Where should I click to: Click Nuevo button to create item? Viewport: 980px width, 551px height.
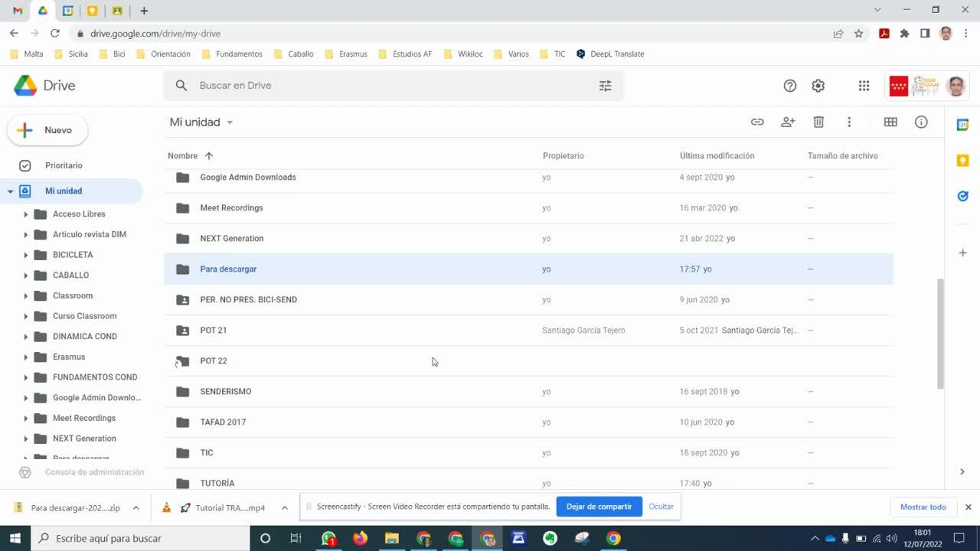click(x=47, y=131)
